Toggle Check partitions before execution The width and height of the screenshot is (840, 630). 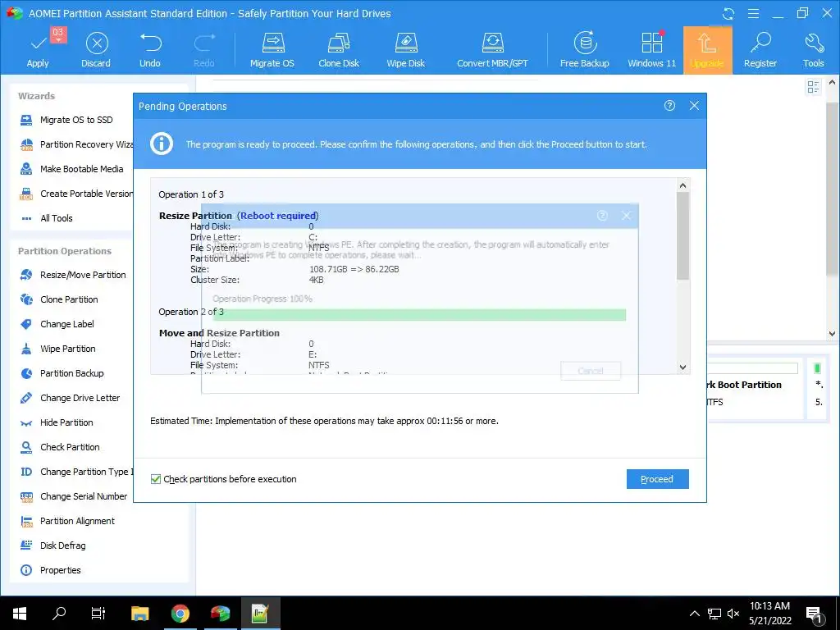156,479
